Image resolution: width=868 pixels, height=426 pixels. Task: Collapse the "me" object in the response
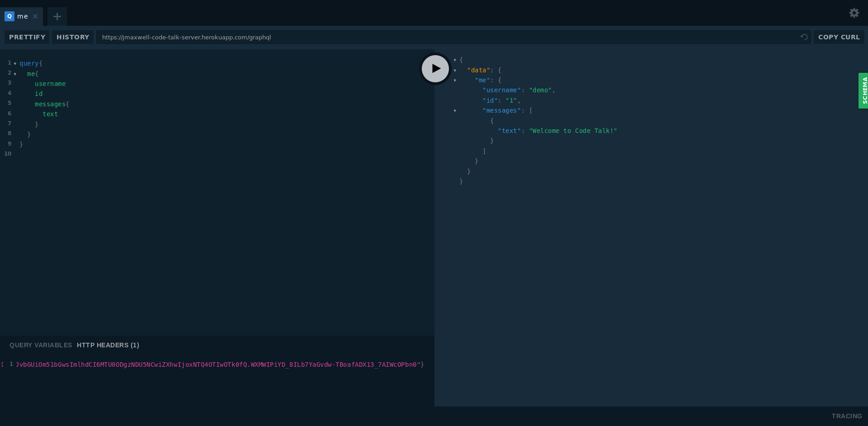pyautogui.click(x=455, y=80)
